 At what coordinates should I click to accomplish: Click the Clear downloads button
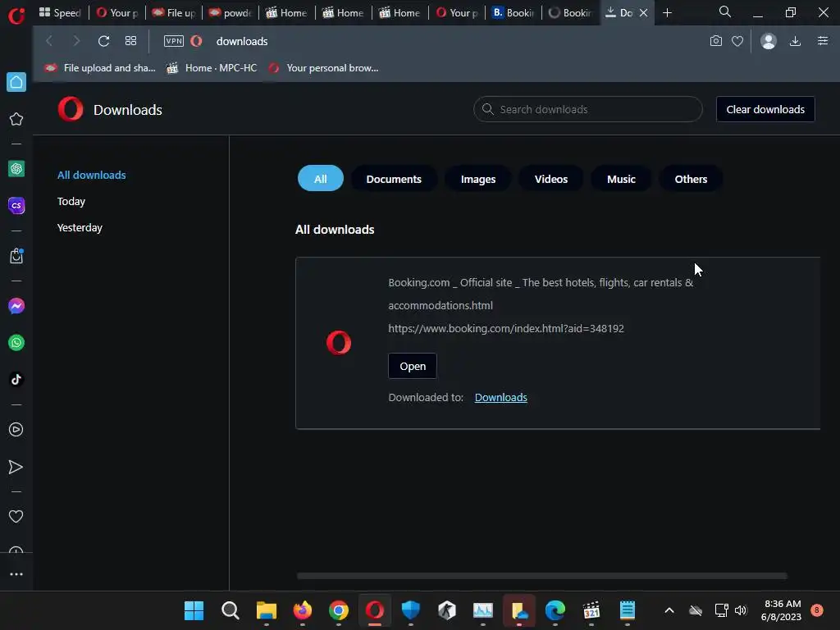765,109
